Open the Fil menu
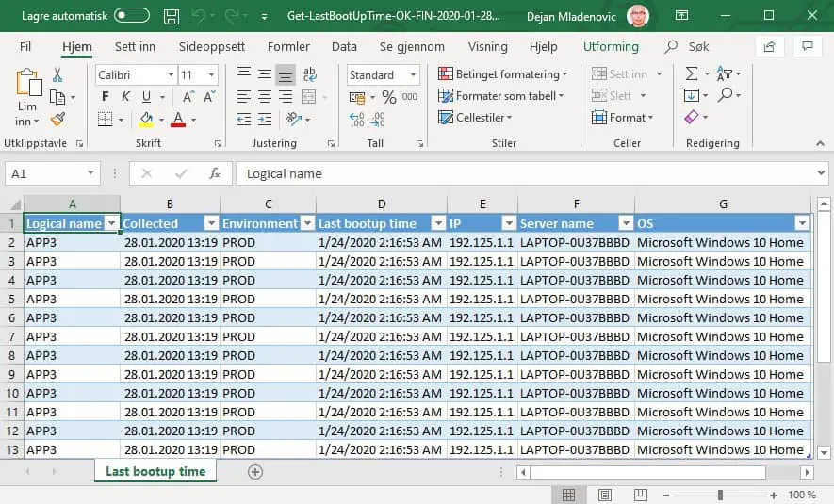The width and height of the screenshot is (834, 504). [x=25, y=47]
